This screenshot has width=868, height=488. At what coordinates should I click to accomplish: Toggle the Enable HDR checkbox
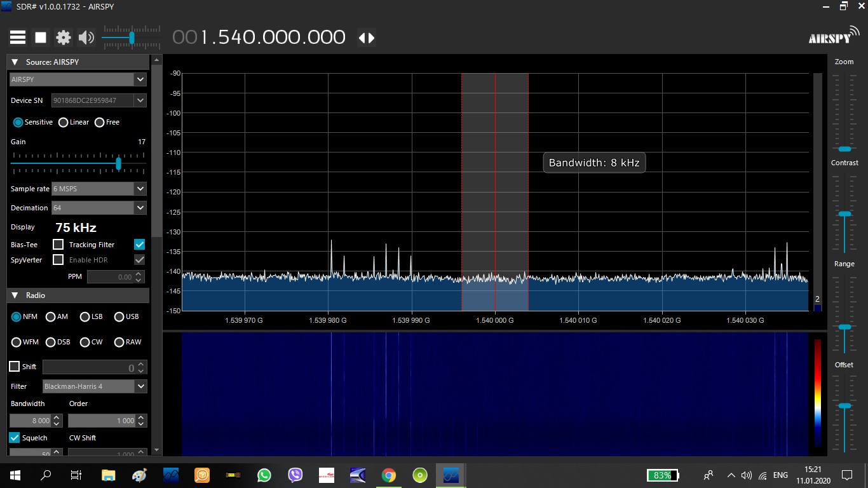(x=139, y=260)
